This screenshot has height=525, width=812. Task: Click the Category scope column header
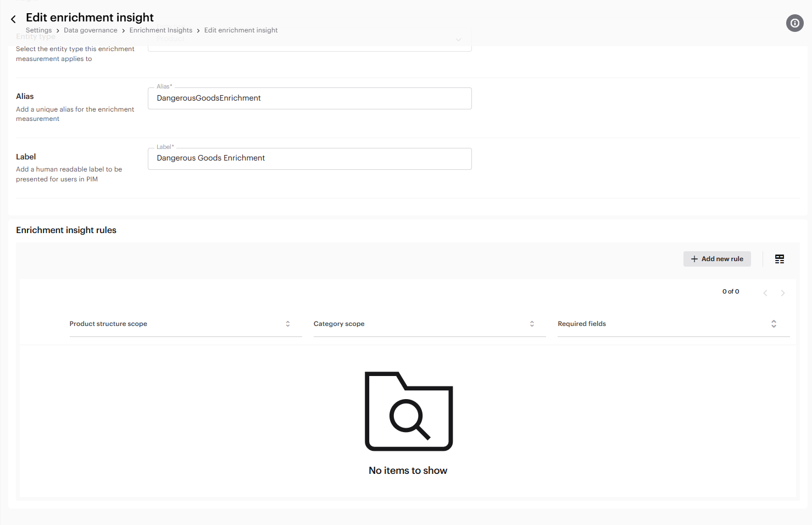[x=339, y=324]
